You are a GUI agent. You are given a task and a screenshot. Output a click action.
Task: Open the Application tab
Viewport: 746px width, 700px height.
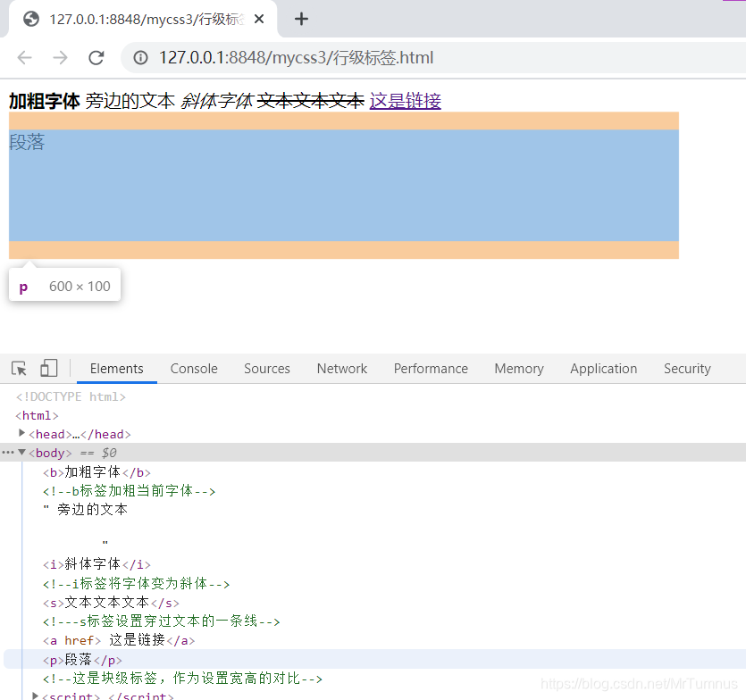pos(603,369)
